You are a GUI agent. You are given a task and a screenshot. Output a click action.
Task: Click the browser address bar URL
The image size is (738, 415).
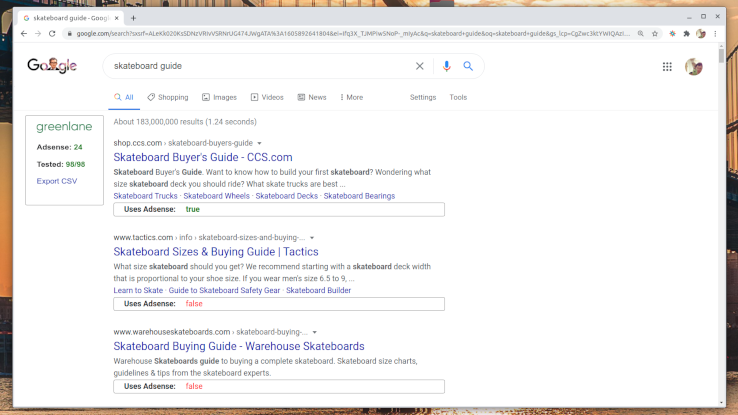[x=353, y=33]
